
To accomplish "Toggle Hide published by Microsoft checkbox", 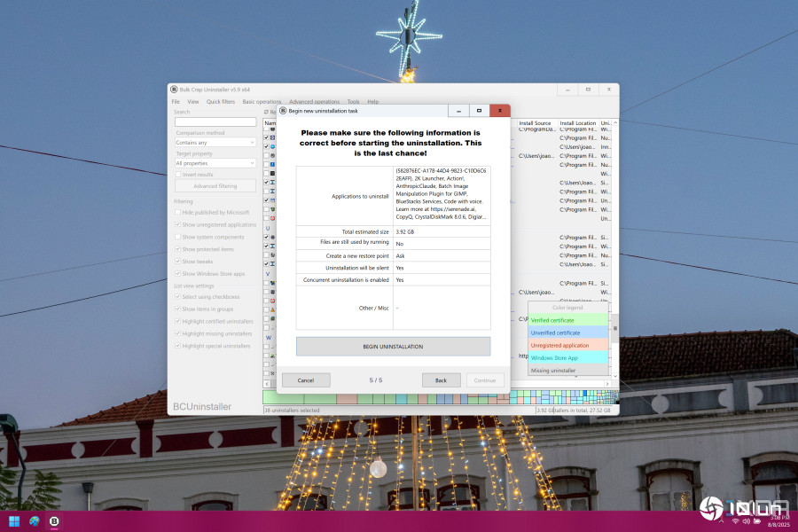I will tap(178, 213).
